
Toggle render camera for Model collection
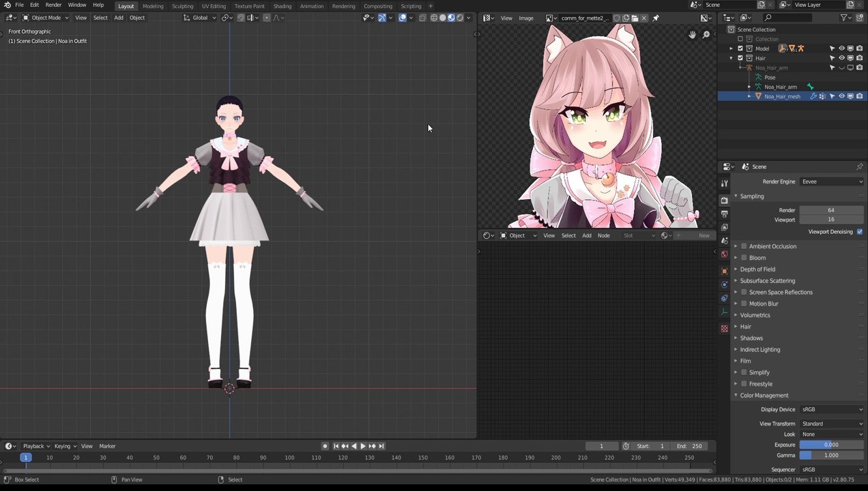coord(859,48)
